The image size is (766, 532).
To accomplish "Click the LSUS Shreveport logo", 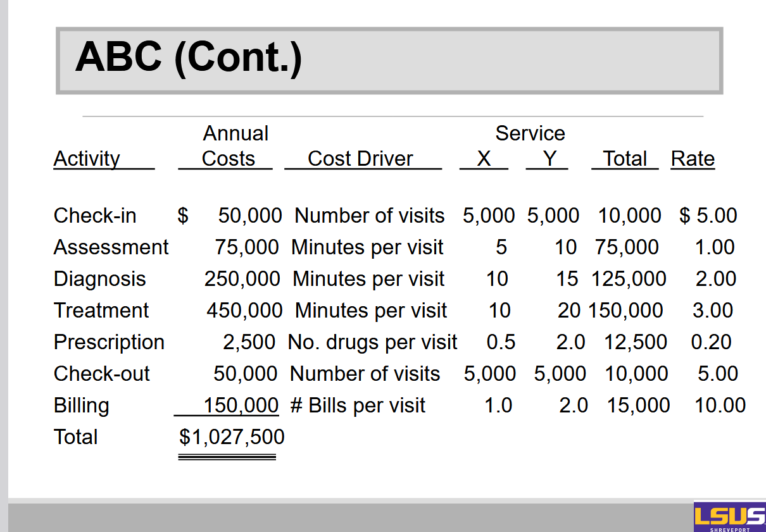I will coord(729,517).
